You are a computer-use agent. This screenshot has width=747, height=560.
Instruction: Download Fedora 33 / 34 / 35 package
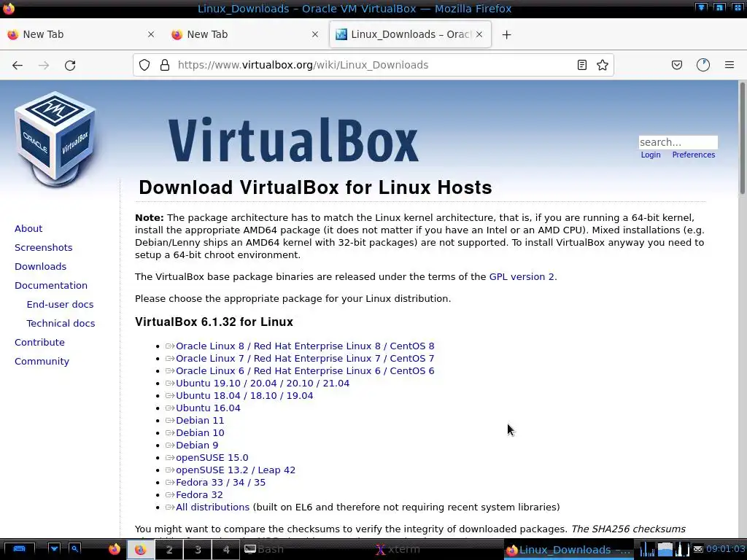pos(220,483)
